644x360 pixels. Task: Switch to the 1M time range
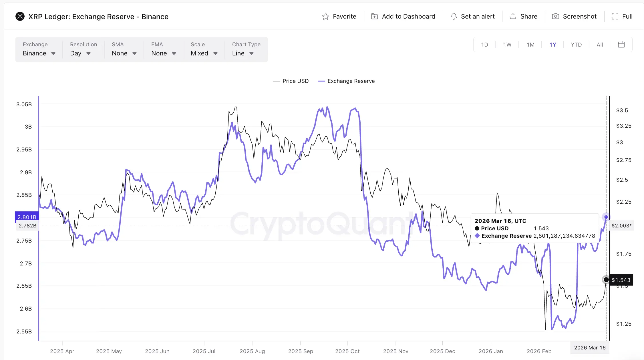530,45
